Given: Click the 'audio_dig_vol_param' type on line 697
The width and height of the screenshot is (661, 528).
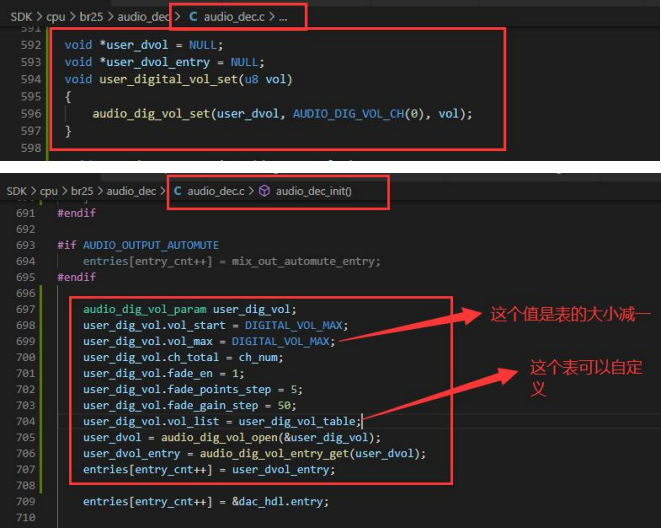Looking at the screenshot, I should coord(145,309).
